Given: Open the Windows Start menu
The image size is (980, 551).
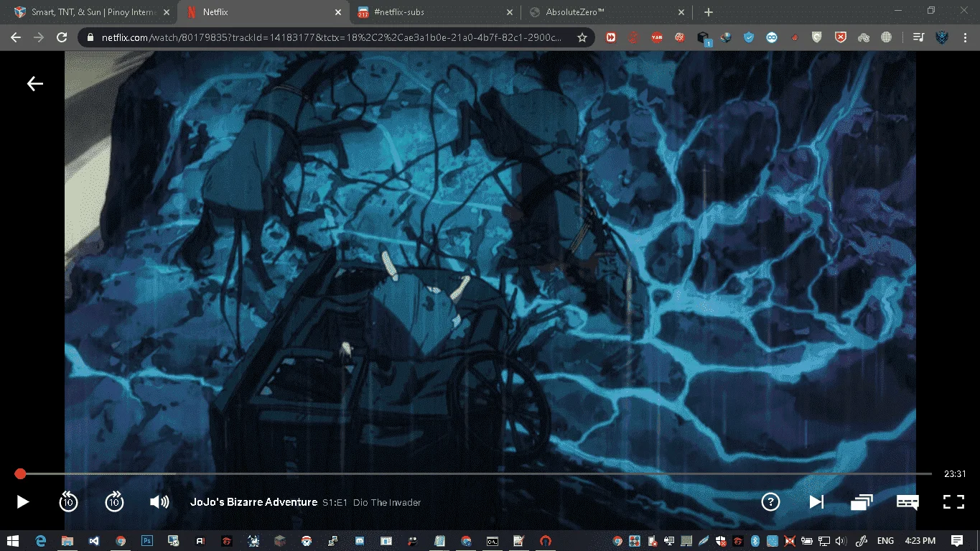Looking at the screenshot, I should pyautogui.click(x=14, y=540).
